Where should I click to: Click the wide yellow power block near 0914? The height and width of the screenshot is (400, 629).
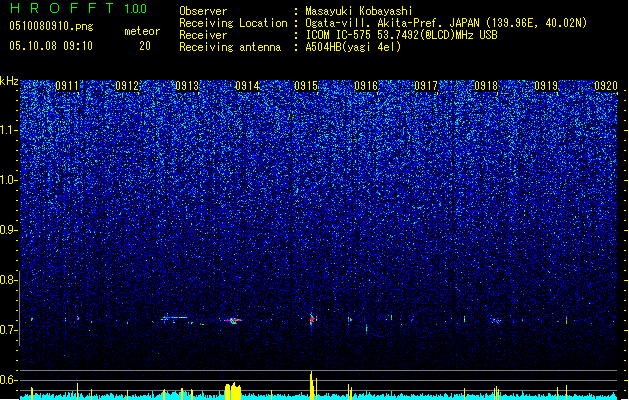tap(233, 391)
